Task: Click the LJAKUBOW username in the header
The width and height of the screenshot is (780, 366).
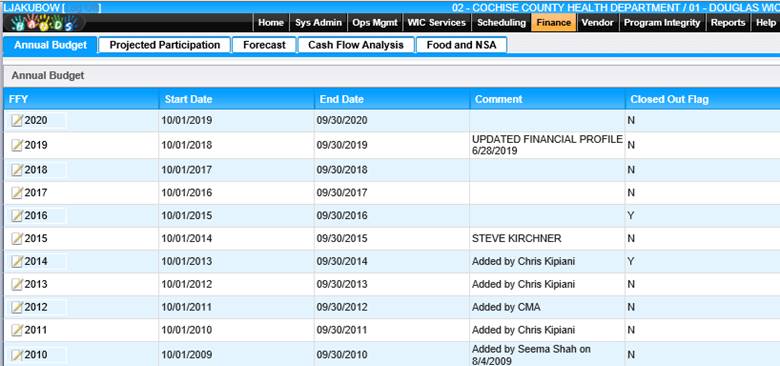Action: click(31, 8)
